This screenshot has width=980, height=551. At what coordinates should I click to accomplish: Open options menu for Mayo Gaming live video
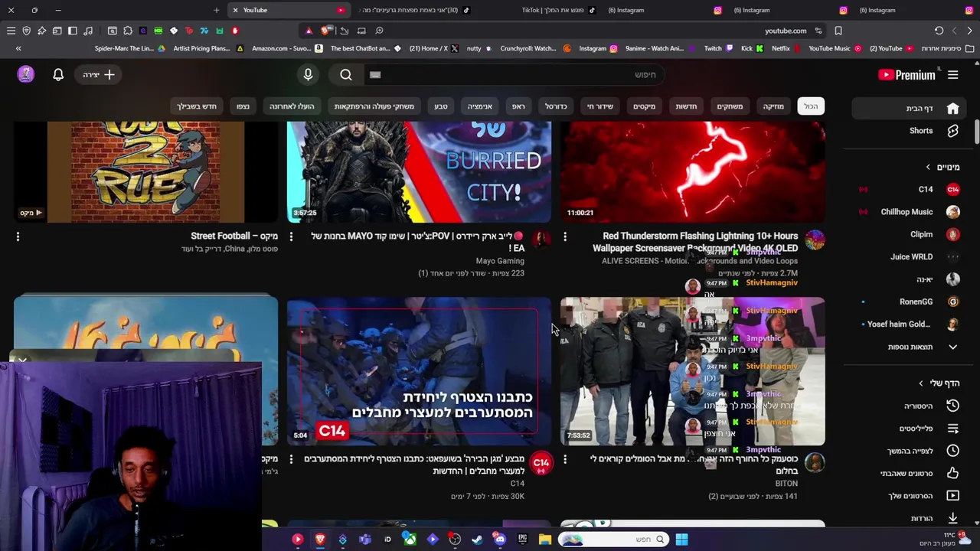pos(291,236)
